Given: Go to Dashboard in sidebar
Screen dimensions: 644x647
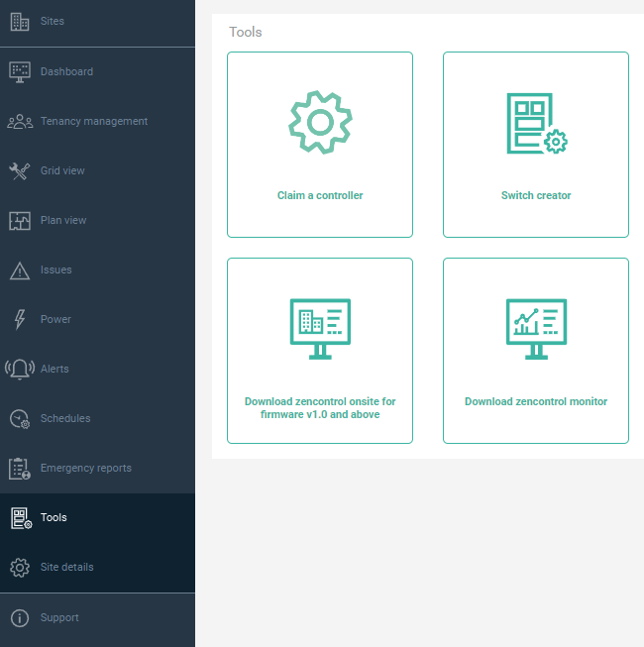Looking at the screenshot, I should (x=97, y=71).
